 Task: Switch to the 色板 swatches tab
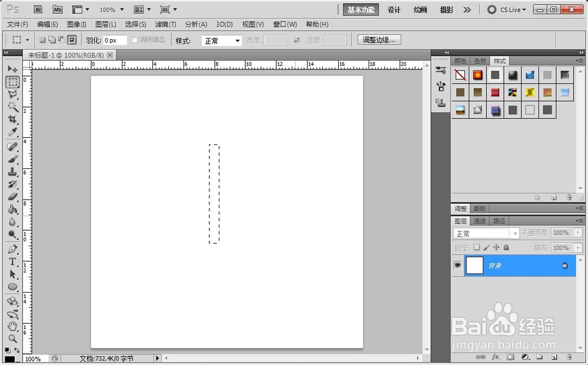[480, 61]
